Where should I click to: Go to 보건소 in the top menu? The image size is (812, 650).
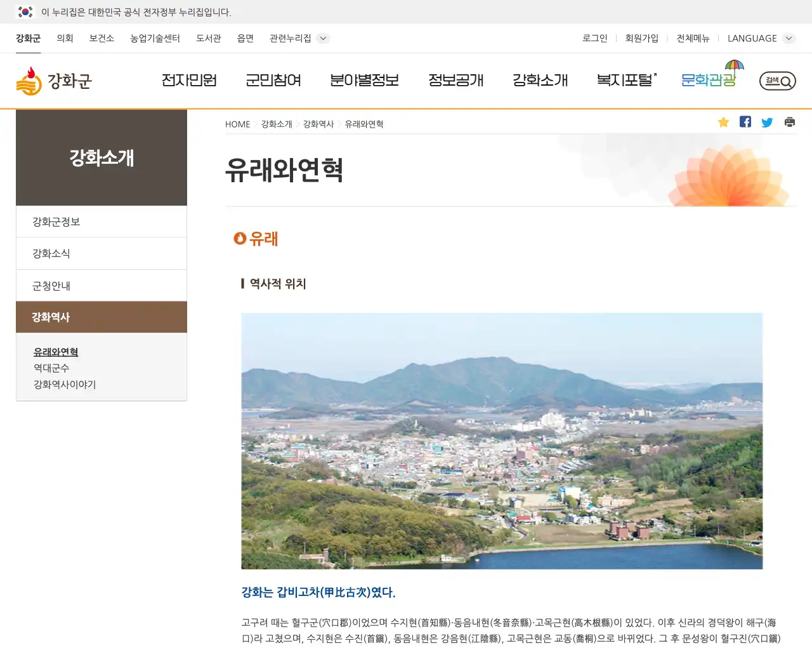(102, 38)
